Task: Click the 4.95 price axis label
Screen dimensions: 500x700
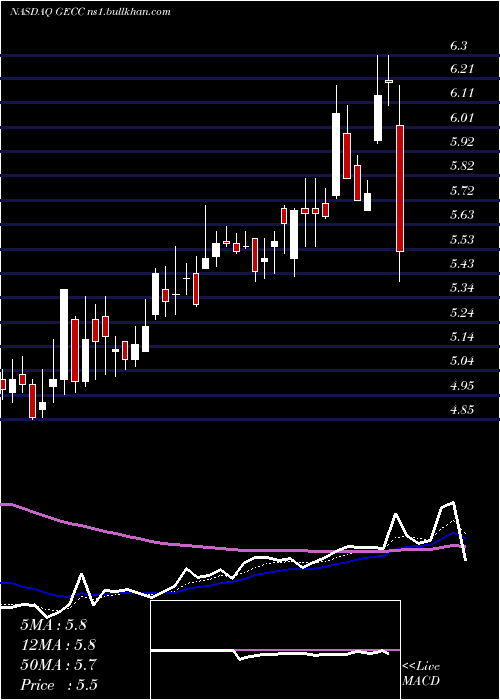Action: [x=462, y=385]
